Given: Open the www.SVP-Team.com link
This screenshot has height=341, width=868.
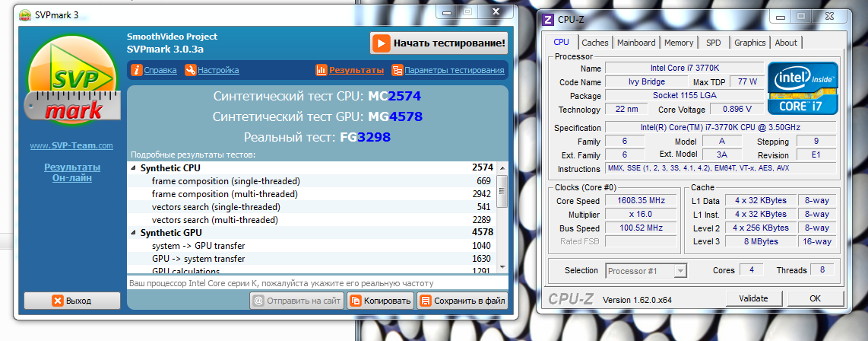Looking at the screenshot, I should (x=71, y=145).
